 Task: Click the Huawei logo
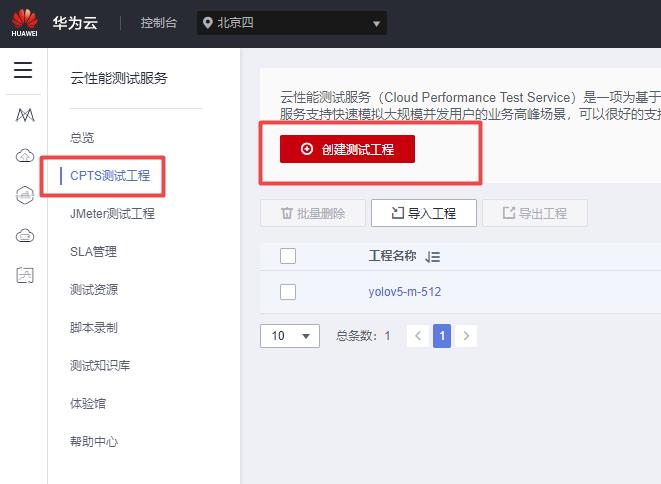pos(24,23)
